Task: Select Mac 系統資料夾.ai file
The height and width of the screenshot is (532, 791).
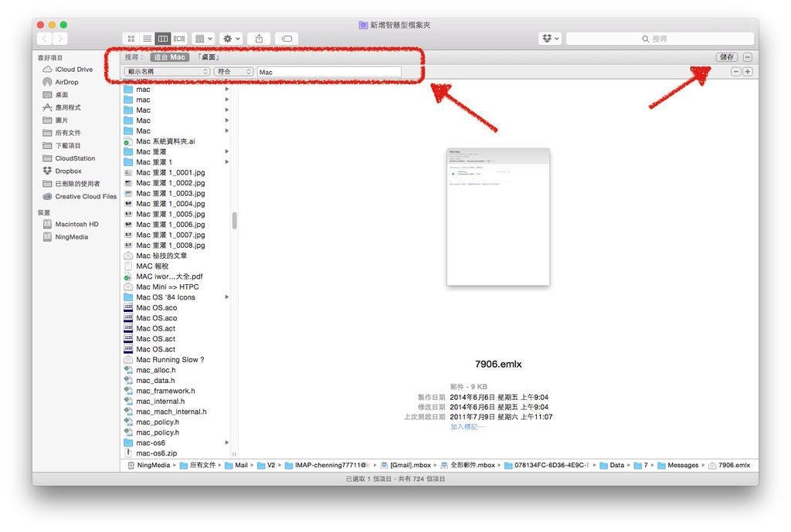Action: [165, 141]
